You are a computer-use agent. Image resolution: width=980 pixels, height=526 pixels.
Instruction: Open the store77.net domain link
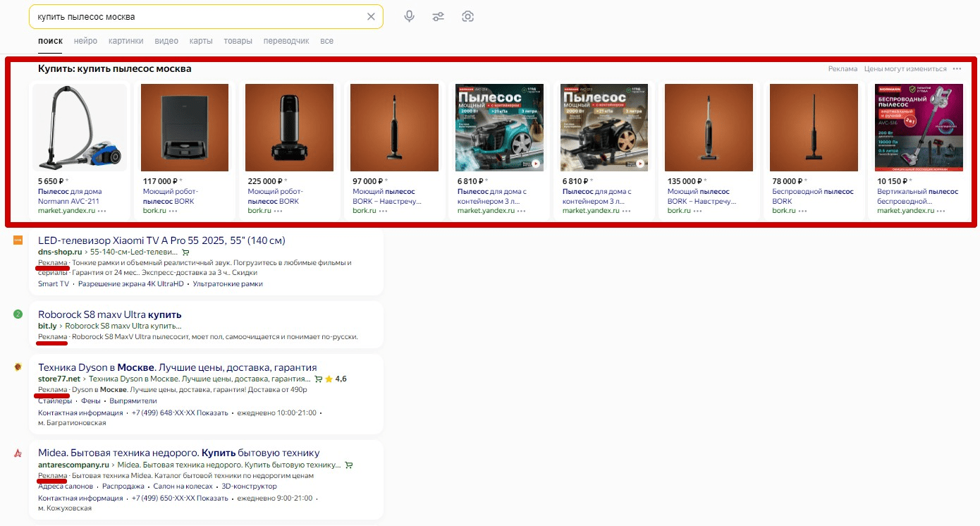[59, 379]
